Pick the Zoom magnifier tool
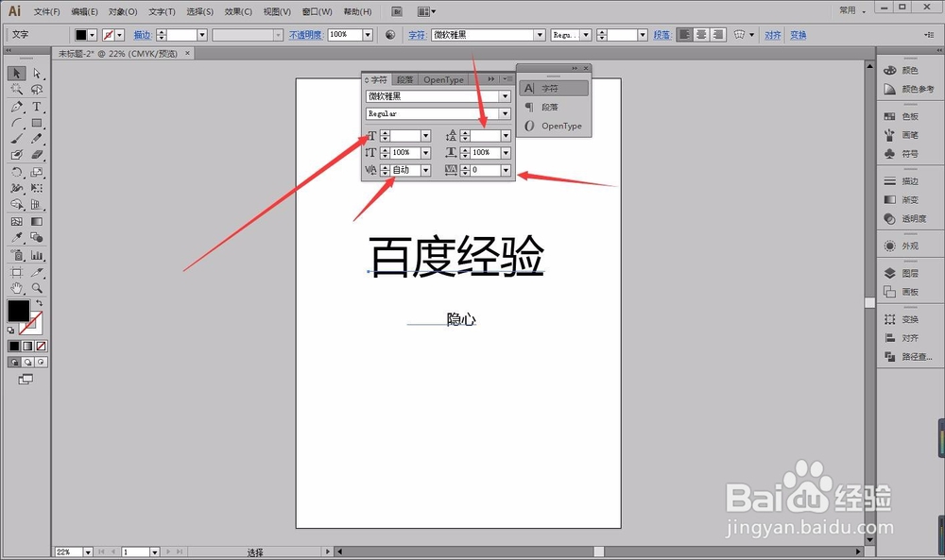Screen dimensions: 945x560 click(x=37, y=288)
